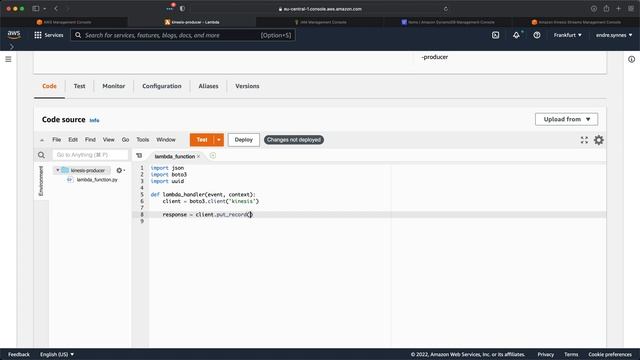Open the left navigation hamburger menu
Viewport: 640px width, 360px height.
(x=8, y=60)
